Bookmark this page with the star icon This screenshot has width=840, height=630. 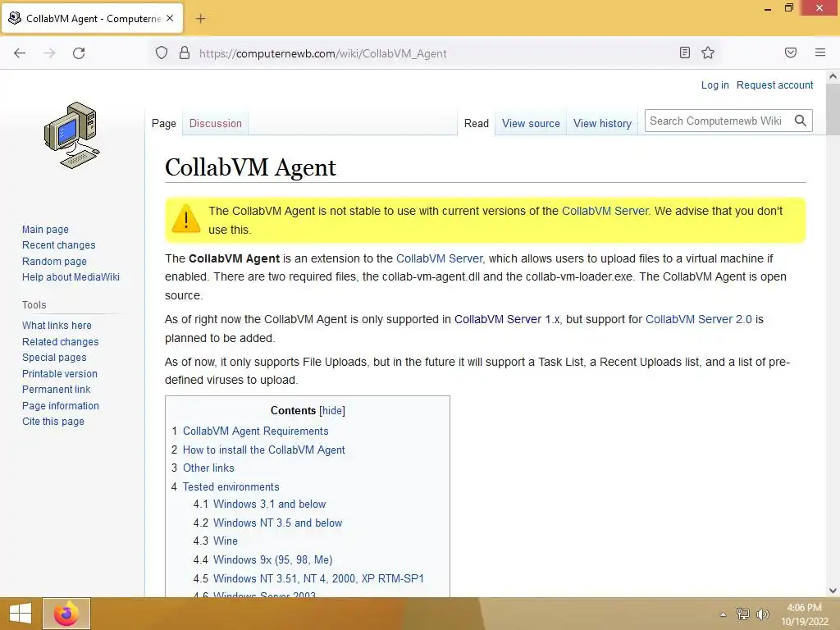point(708,52)
